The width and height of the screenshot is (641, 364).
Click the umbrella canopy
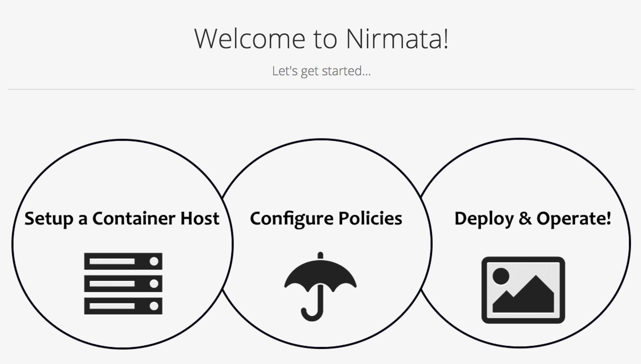click(320, 275)
